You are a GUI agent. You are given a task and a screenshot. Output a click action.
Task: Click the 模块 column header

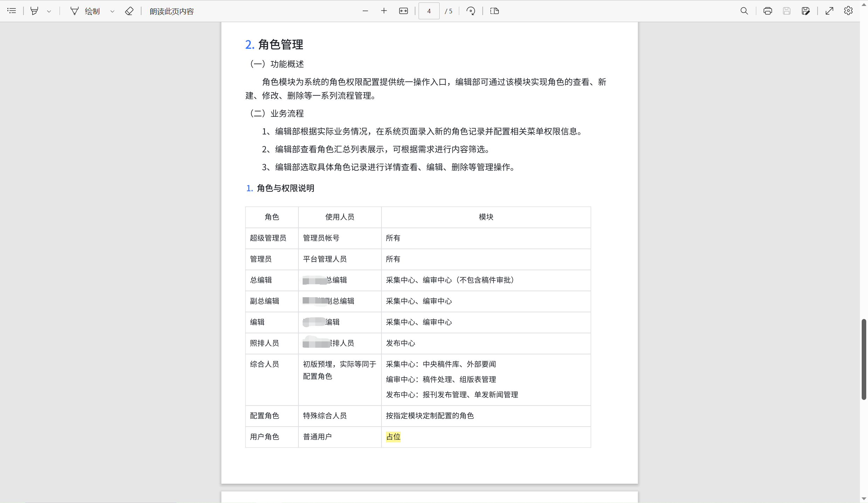point(486,217)
